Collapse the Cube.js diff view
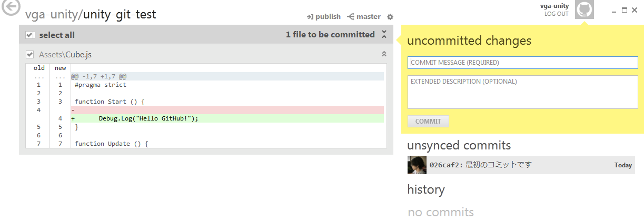 (x=384, y=54)
